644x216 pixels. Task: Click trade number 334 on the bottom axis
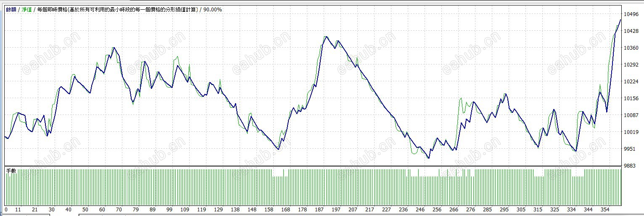(571, 210)
